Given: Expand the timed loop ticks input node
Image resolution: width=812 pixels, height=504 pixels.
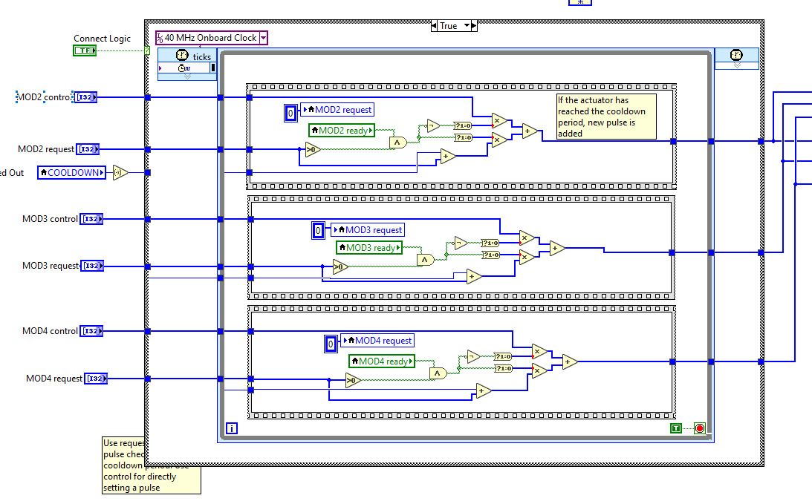Looking at the screenshot, I should click(186, 76).
